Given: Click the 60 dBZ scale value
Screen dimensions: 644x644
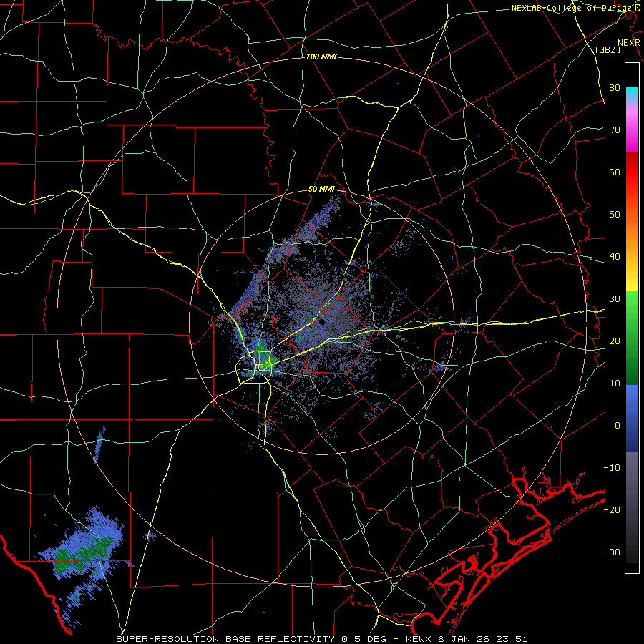Looking at the screenshot, I should pyautogui.click(x=615, y=172).
